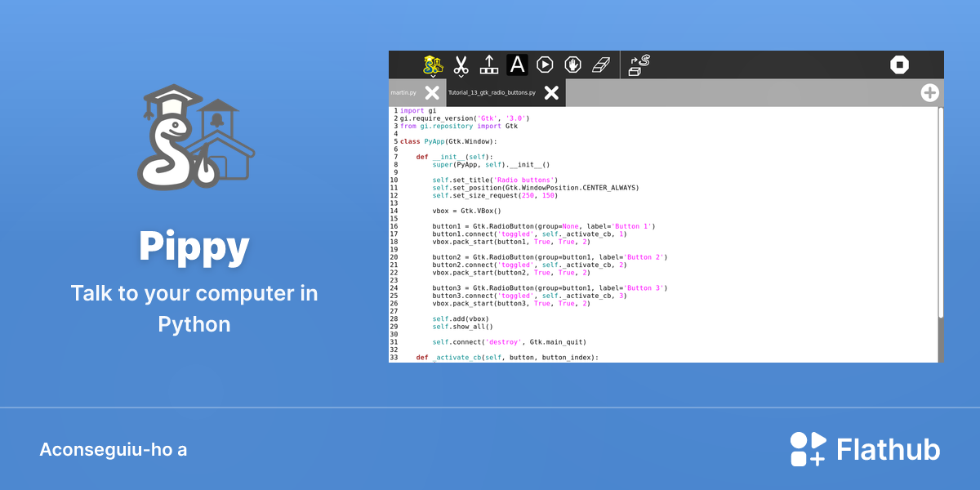The height and width of the screenshot is (490, 980).
Task: Select the Tutorial_13_gtk_radio_buttons.py tab
Action: pos(492,93)
